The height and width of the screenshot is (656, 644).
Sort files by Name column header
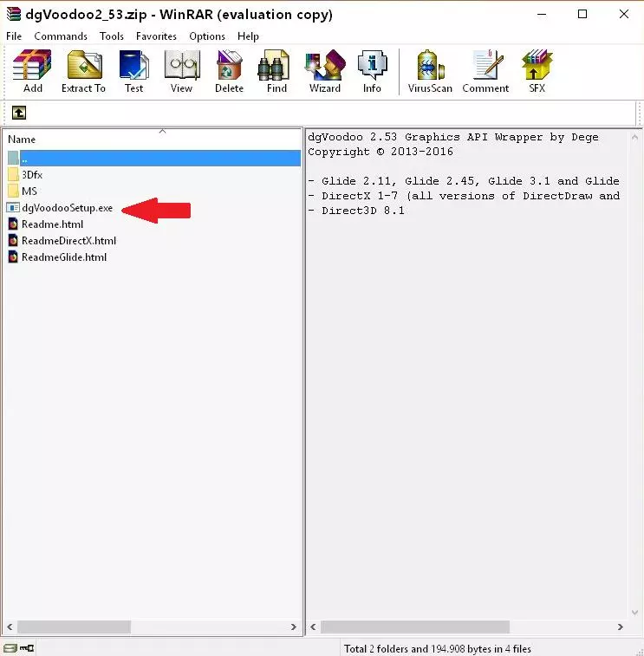[x=22, y=140]
